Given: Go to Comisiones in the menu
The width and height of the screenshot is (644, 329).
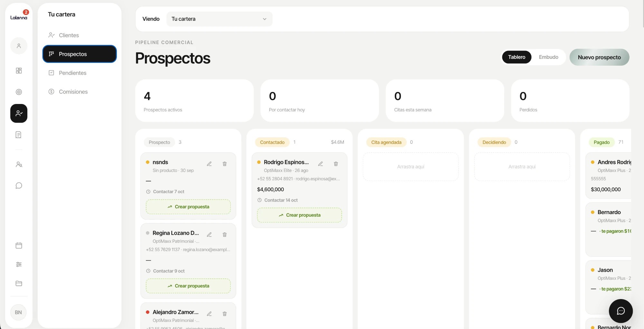Looking at the screenshot, I should point(80,92).
